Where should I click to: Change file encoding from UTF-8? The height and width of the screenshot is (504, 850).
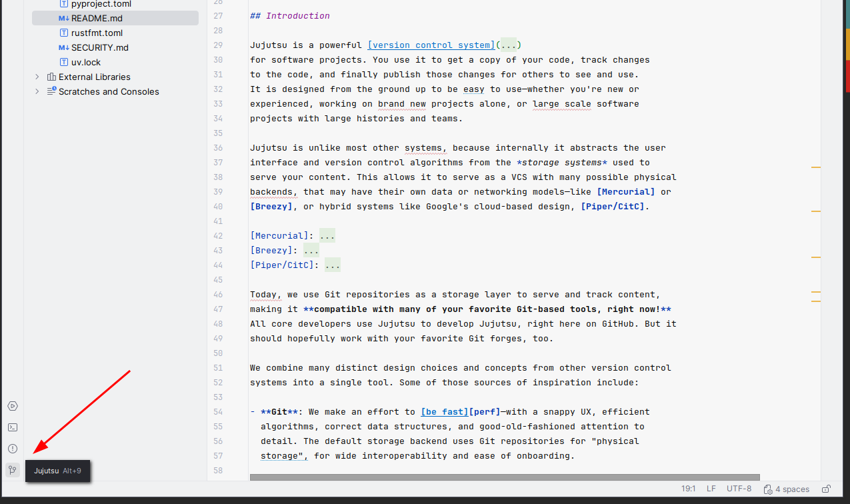pyautogui.click(x=739, y=489)
